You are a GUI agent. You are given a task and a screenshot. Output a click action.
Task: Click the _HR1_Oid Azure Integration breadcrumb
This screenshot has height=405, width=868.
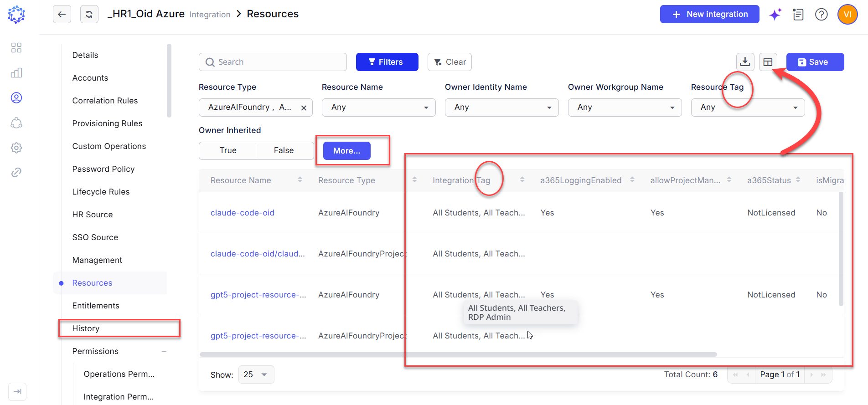pyautogui.click(x=169, y=14)
